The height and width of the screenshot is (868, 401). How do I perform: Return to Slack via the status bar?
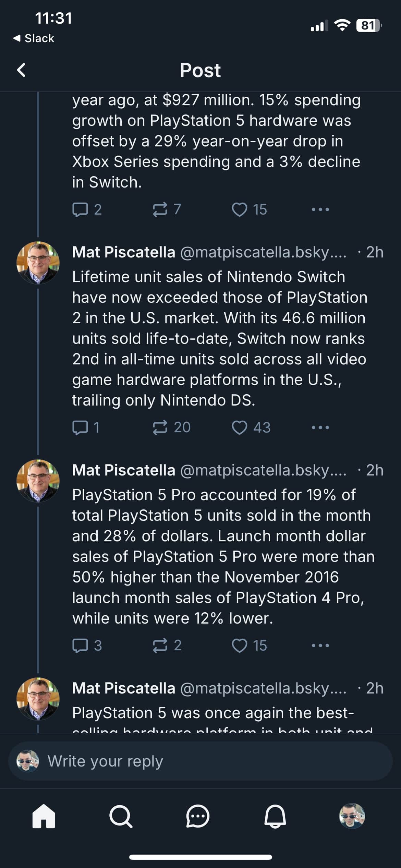click(x=34, y=38)
